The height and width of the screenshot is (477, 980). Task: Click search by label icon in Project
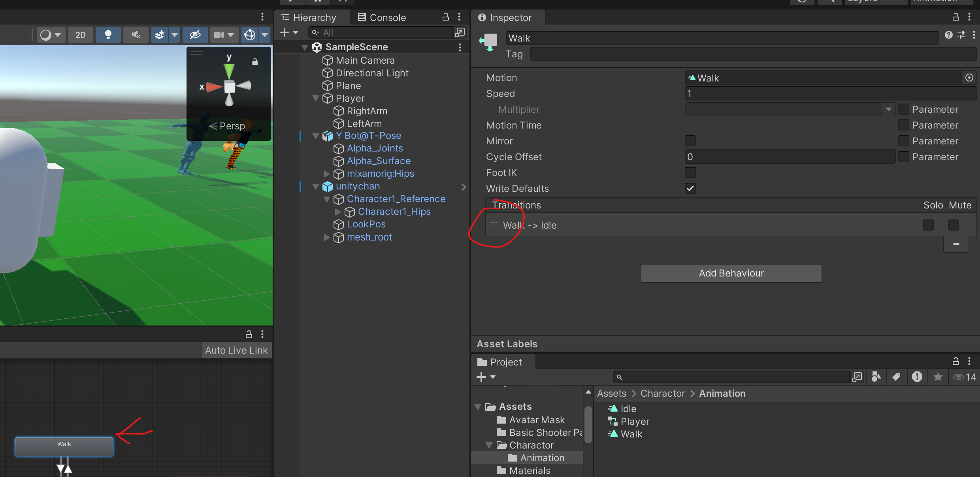pos(896,377)
